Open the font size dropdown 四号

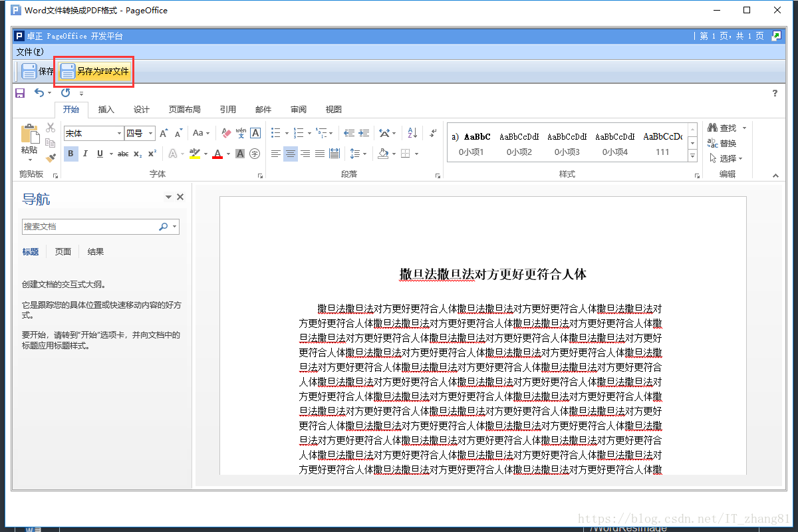tap(151, 134)
